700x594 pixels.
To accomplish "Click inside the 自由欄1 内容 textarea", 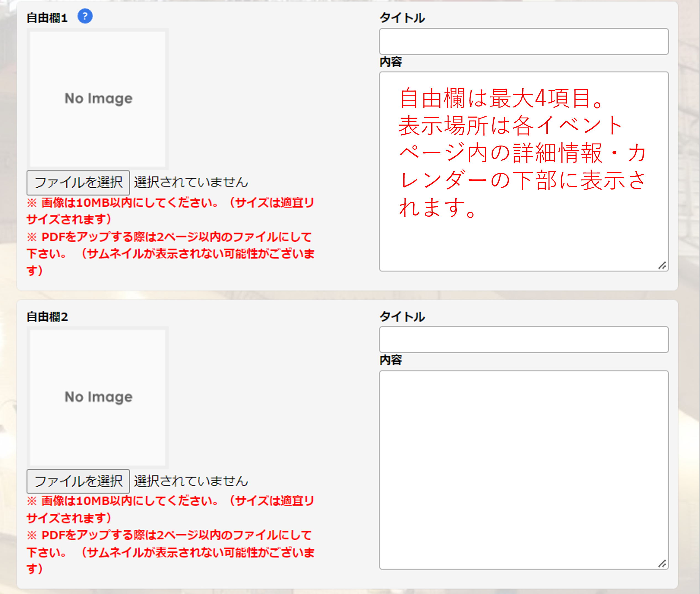I will (x=524, y=242).
